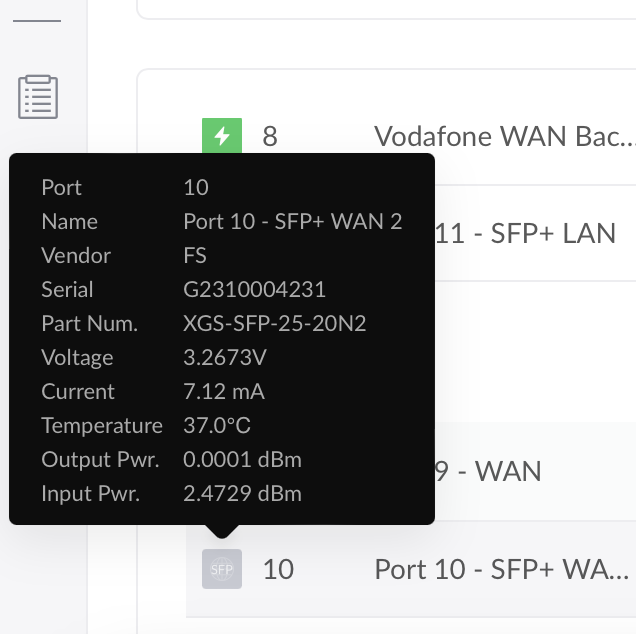
Task: Open the Vodafone WAN Bac... port entry
Action: (504, 136)
